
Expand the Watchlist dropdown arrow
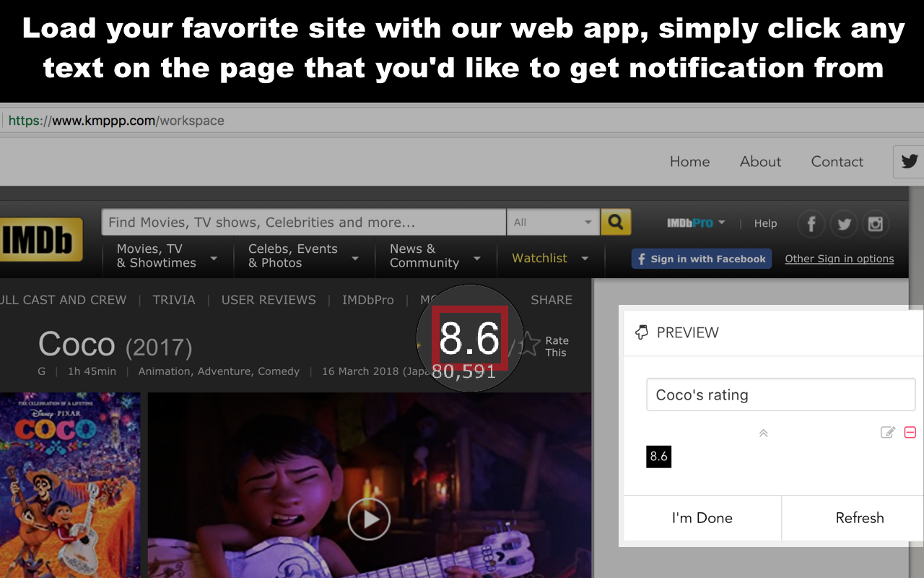(x=585, y=259)
